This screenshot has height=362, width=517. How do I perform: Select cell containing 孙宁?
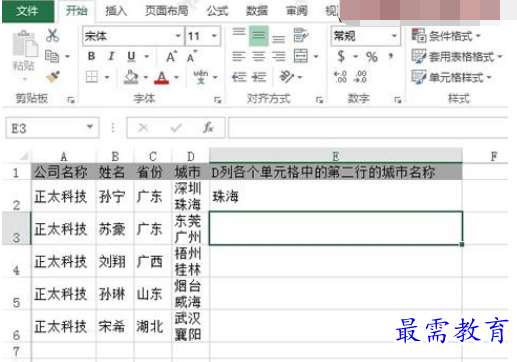pyautogui.click(x=115, y=196)
